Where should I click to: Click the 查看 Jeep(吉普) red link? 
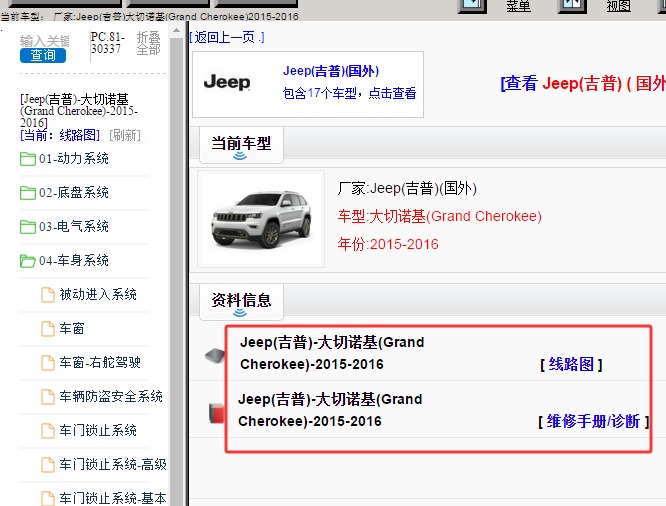point(583,83)
